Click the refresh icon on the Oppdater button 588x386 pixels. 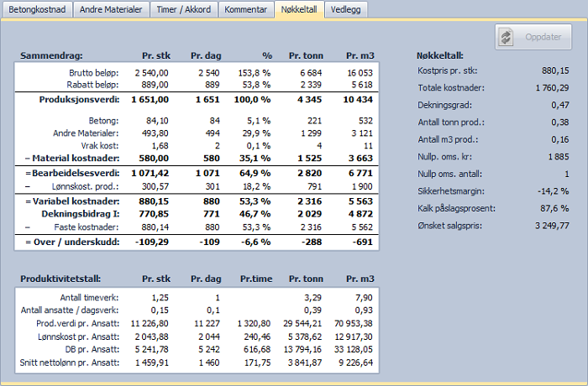[x=506, y=38]
